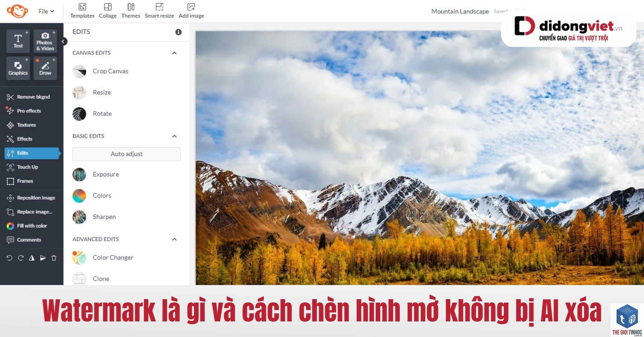Open Comments in the sidebar

point(24,240)
